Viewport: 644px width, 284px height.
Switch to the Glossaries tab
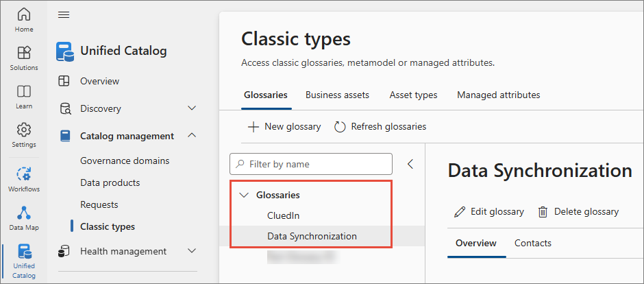click(x=266, y=95)
